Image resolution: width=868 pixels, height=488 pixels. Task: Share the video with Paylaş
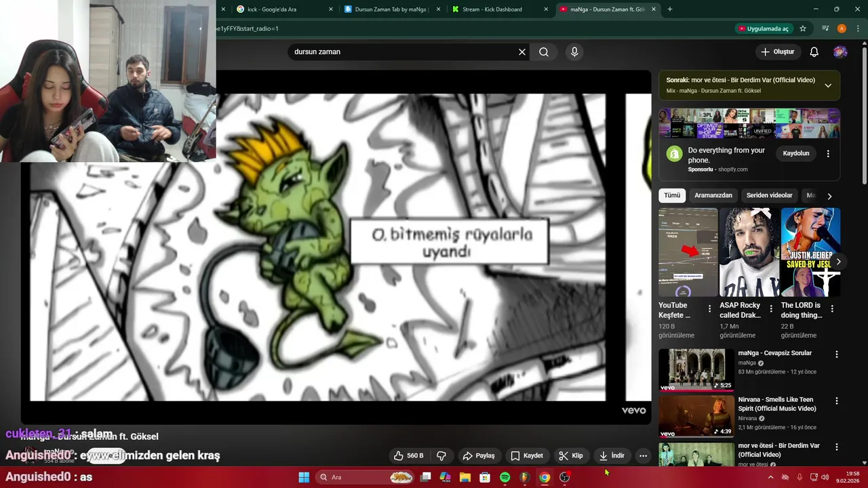coord(479,455)
